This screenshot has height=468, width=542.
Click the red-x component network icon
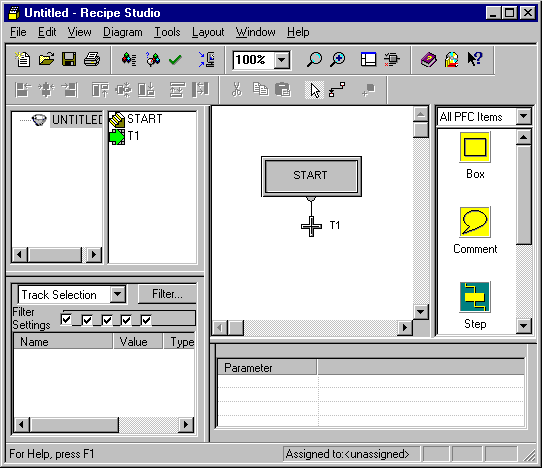coord(392,59)
